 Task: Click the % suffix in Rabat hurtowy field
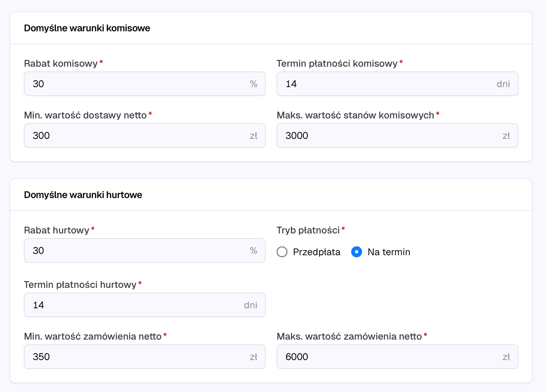pos(253,250)
